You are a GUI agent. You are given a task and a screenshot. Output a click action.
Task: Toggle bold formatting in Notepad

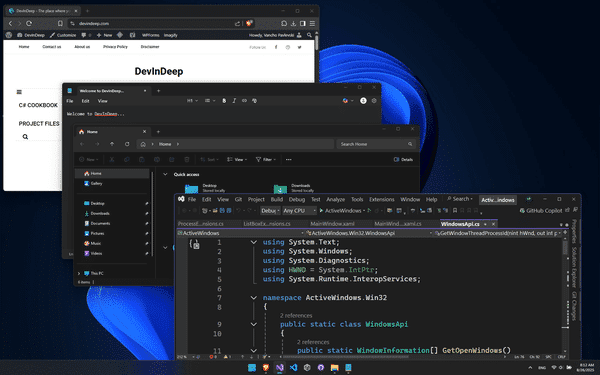tap(224, 101)
